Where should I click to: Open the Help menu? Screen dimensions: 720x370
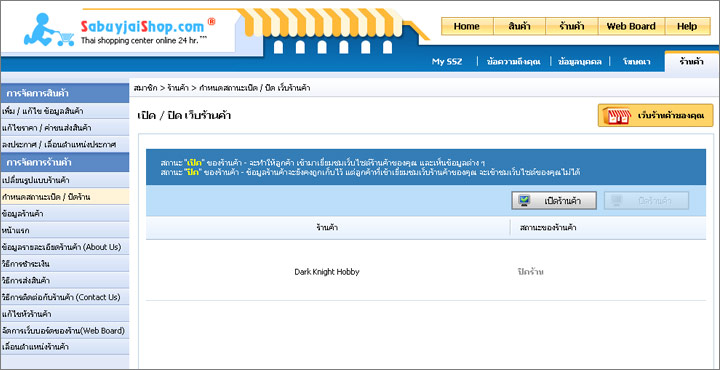pos(687,26)
